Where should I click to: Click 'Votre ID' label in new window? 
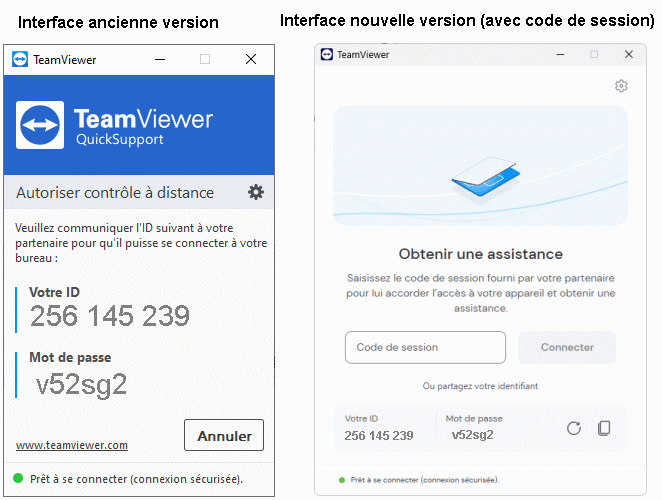click(361, 418)
